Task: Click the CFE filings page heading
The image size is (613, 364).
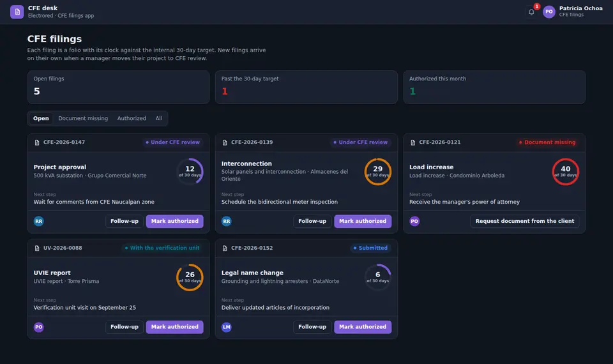Action: click(x=54, y=39)
